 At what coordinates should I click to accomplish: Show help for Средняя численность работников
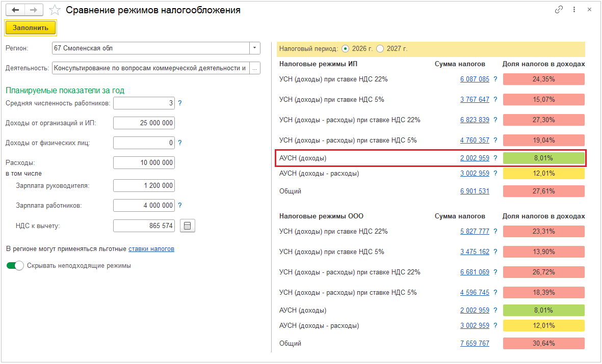pos(179,103)
